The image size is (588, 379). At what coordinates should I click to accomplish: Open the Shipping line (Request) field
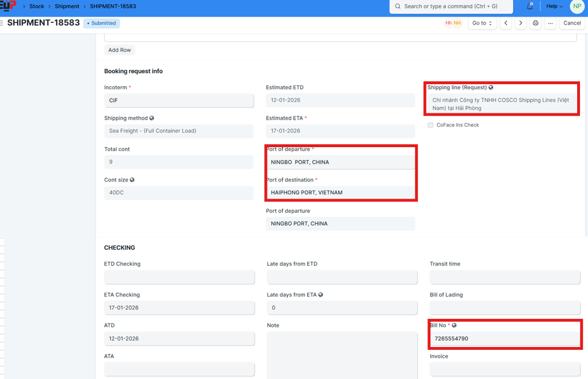(501, 104)
